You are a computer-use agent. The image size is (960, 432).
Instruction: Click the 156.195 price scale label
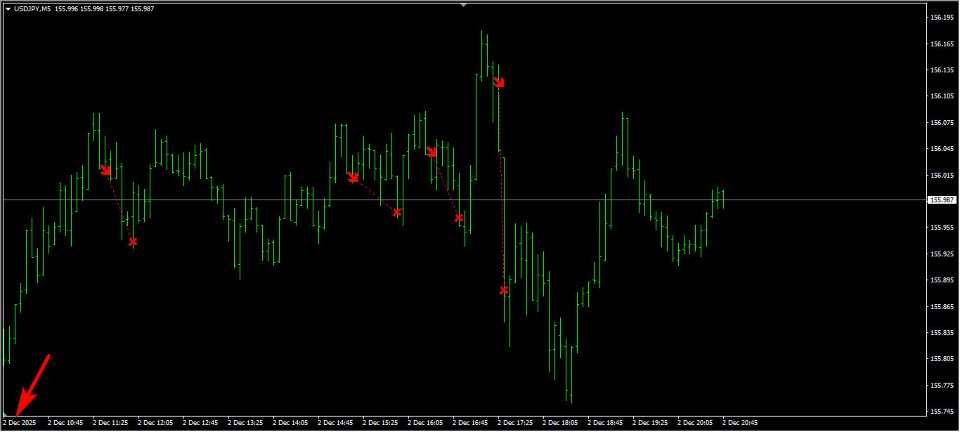pyautogui.click(x=940, y=17)
